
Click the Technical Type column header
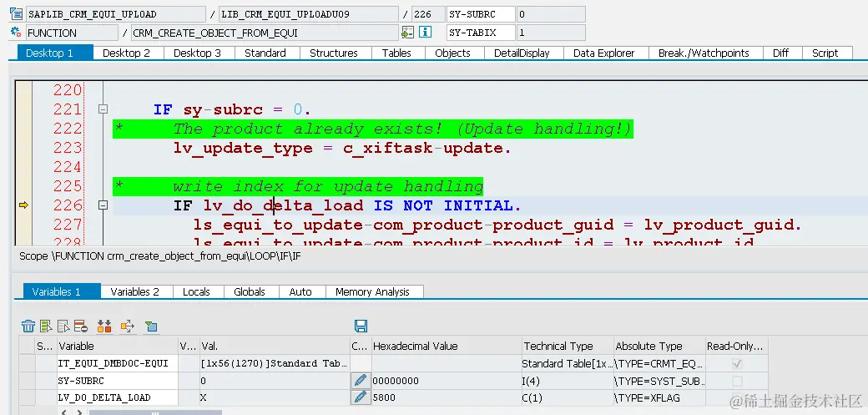click(568, 347)
